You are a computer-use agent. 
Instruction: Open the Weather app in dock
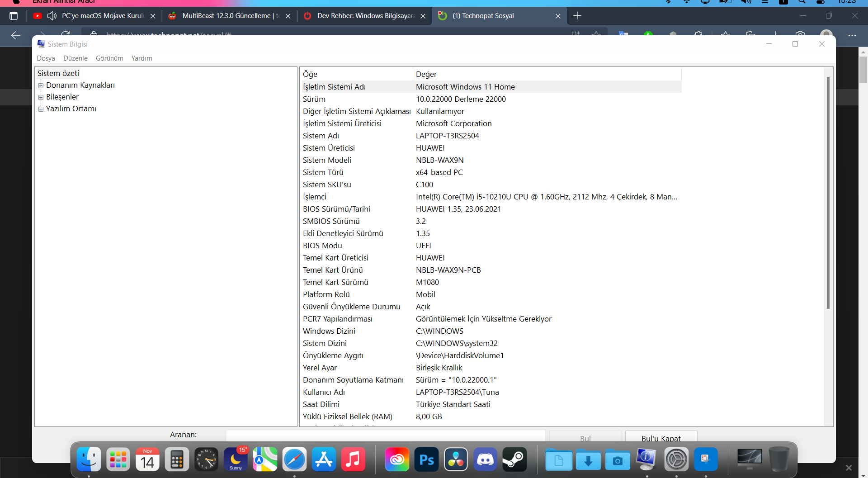[x=236, y=459]
